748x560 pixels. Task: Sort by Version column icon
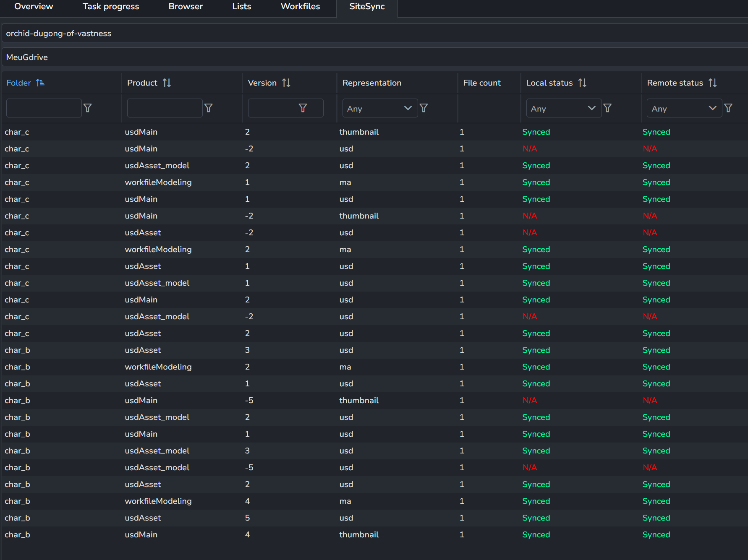286,83
